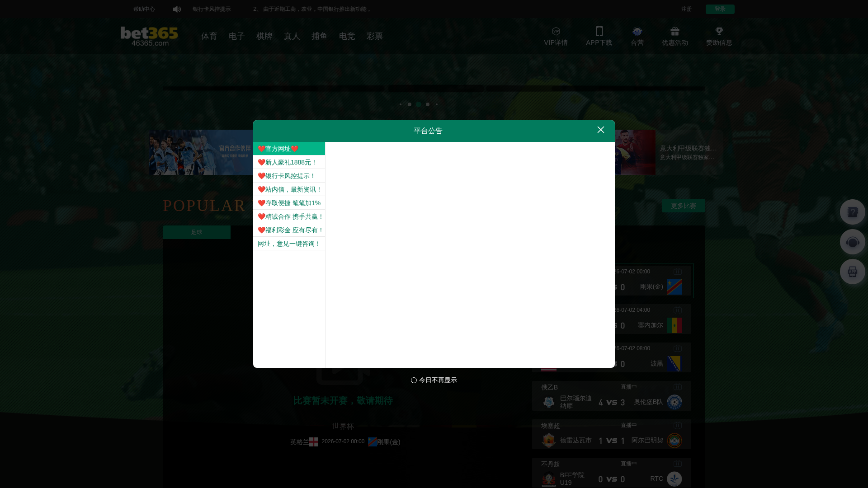Click 阿尔巴明契 team badge
Image resolution: width=868 pixels, height=488 pixels.
coord(674,441)
